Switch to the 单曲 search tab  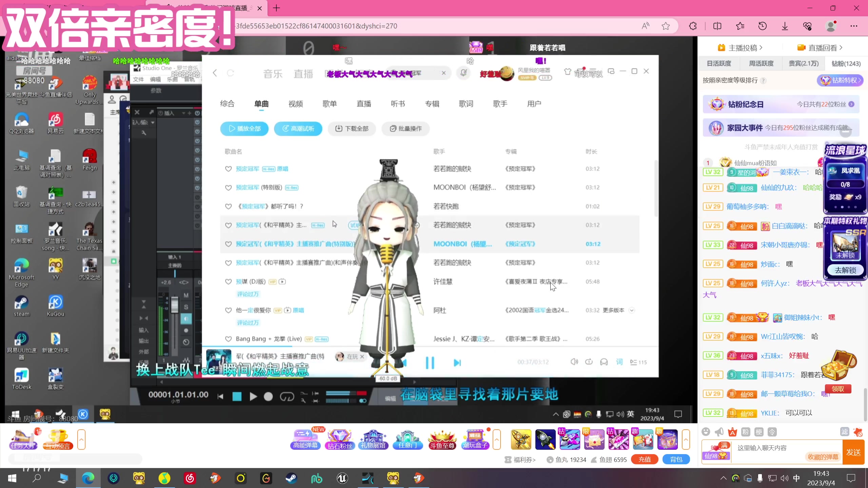click(261, 104)
